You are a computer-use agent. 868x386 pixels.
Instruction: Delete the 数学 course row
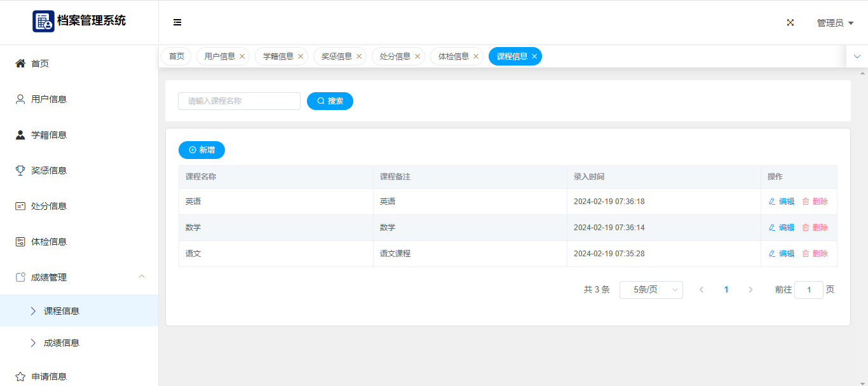click(815, 228)
